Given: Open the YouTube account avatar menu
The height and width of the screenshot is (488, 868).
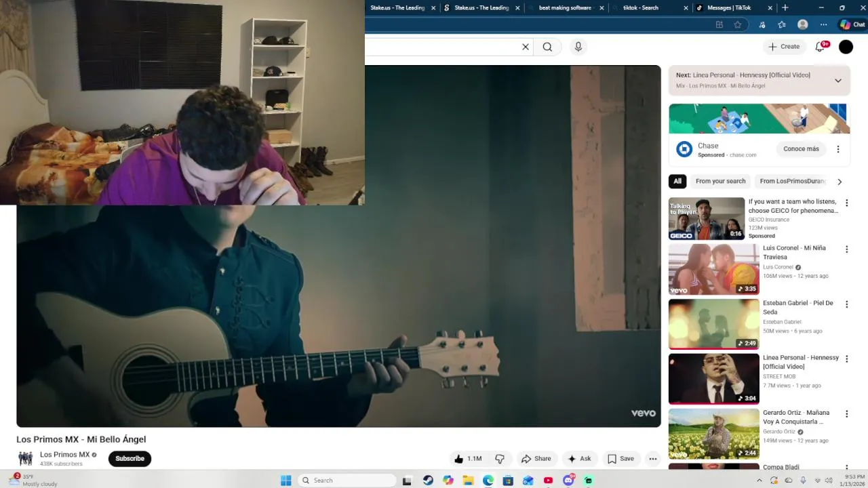Looking at the screenshot, I should click(x=846, y=47).
